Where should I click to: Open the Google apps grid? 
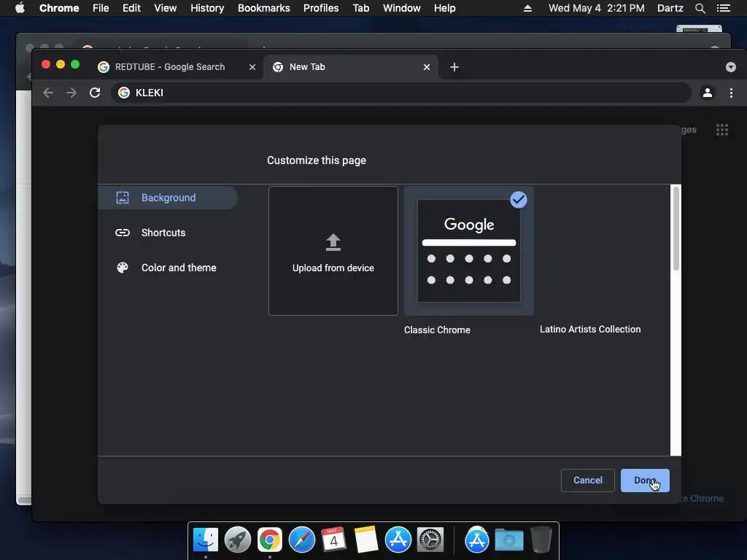[x=721, y=130]
